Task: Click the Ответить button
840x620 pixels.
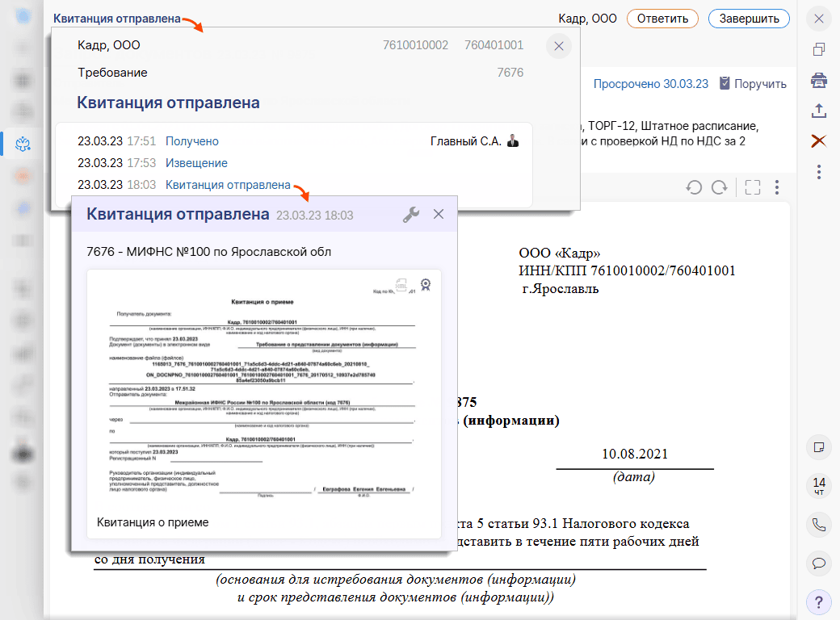Action: click(x=661, y=19)
